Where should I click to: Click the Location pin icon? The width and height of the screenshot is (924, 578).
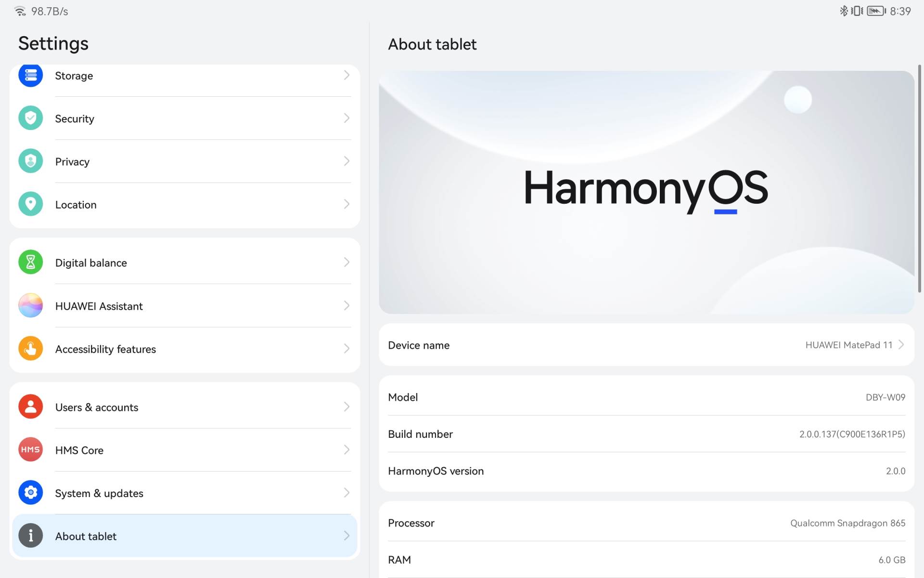tap(30, 204)
